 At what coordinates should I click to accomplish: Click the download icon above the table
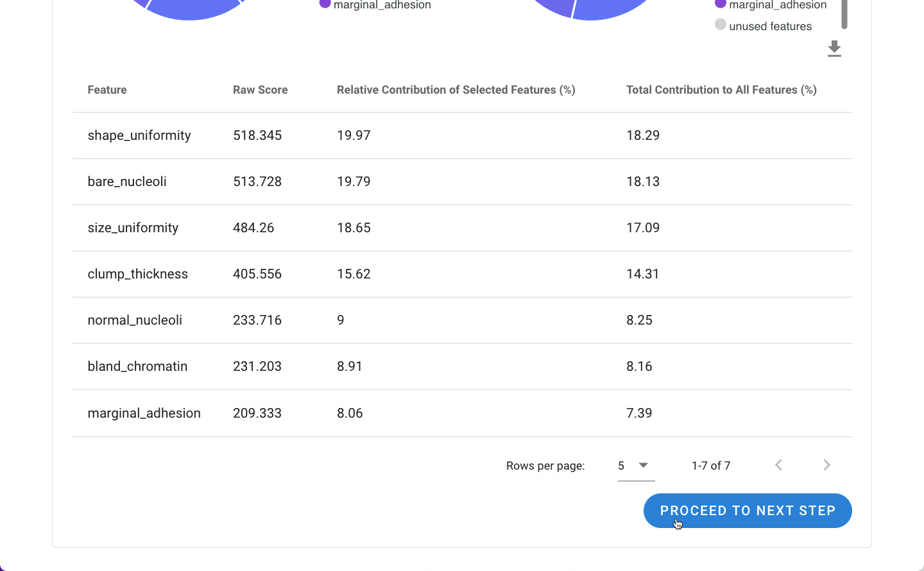(834, 49)
